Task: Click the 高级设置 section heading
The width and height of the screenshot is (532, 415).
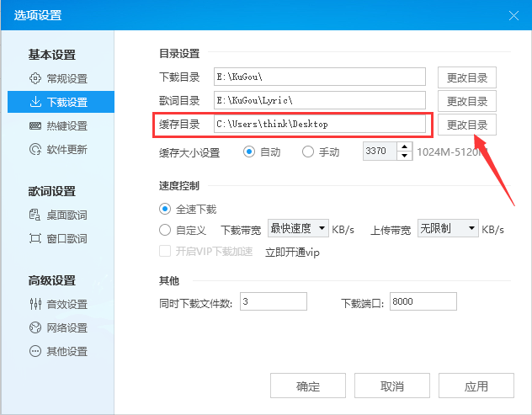Action: tap(51, 280)
